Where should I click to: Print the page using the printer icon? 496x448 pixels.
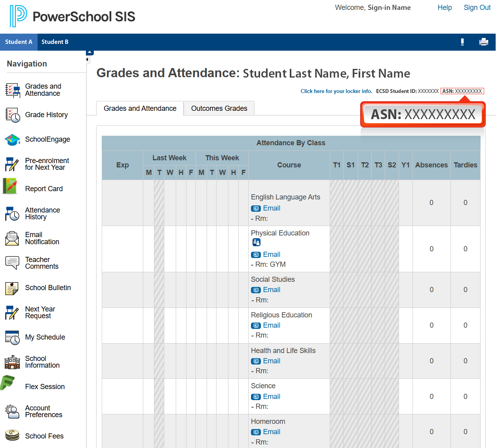click(484, 42)
